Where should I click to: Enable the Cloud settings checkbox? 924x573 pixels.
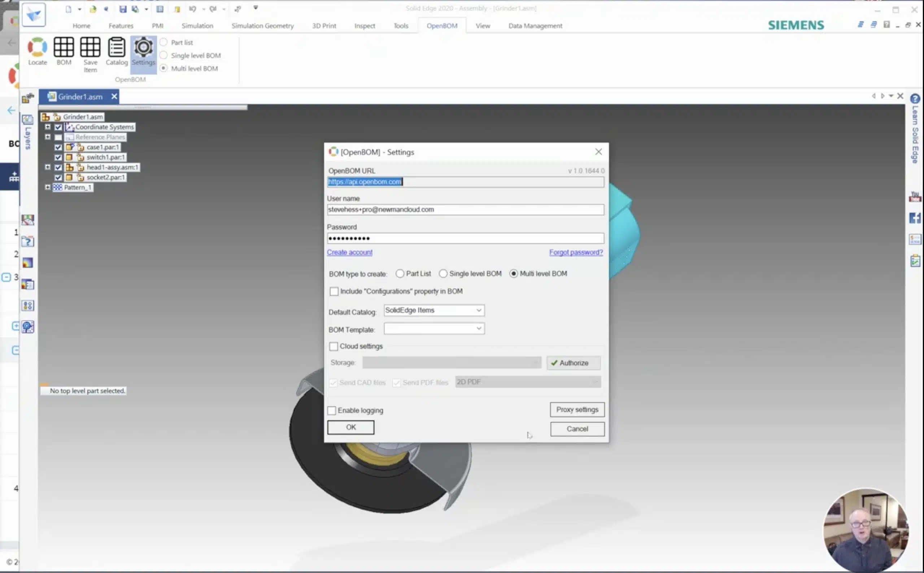[x=334, y=346]
